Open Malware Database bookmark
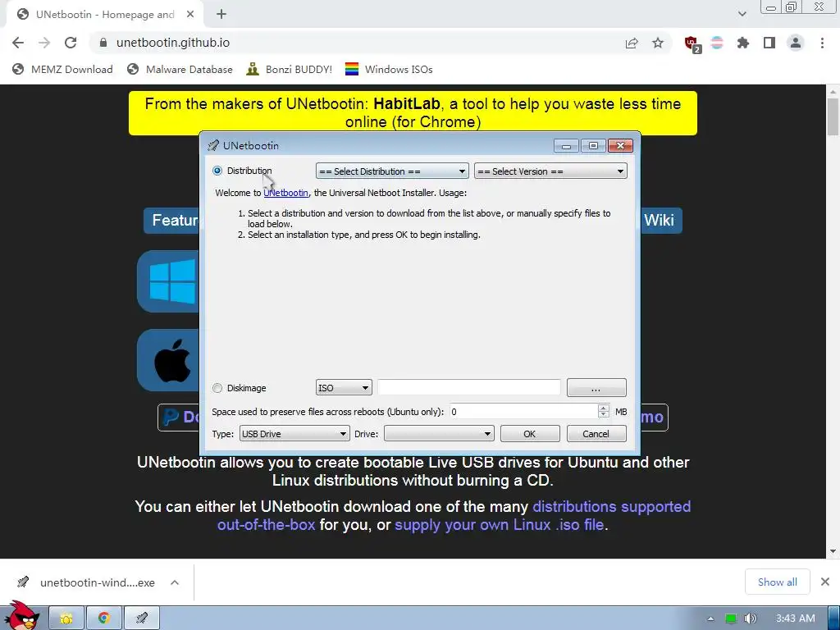 pyautogui.click(x=180, y=69)
